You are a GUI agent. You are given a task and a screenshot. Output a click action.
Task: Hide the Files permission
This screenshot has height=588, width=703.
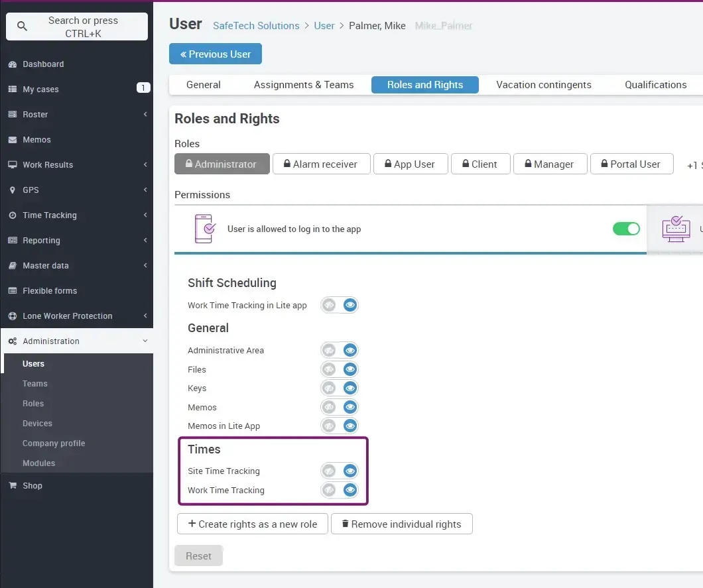click(330, 369)
